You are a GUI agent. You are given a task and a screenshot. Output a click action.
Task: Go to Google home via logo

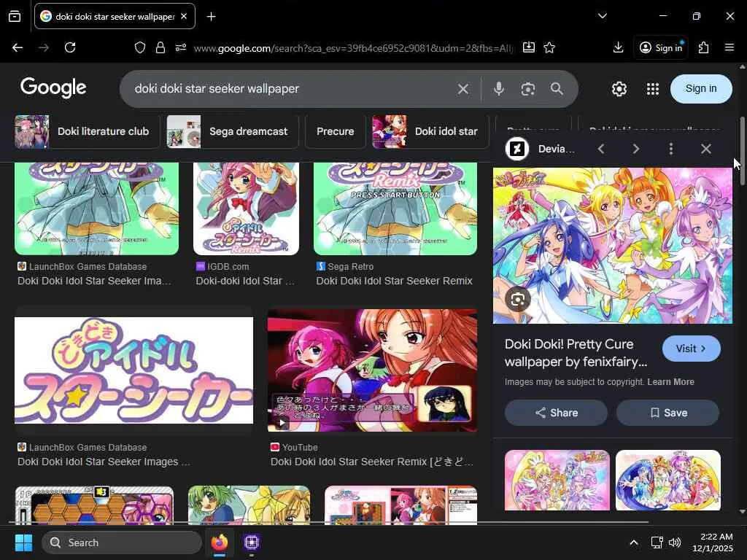click(x=53, y=88)
